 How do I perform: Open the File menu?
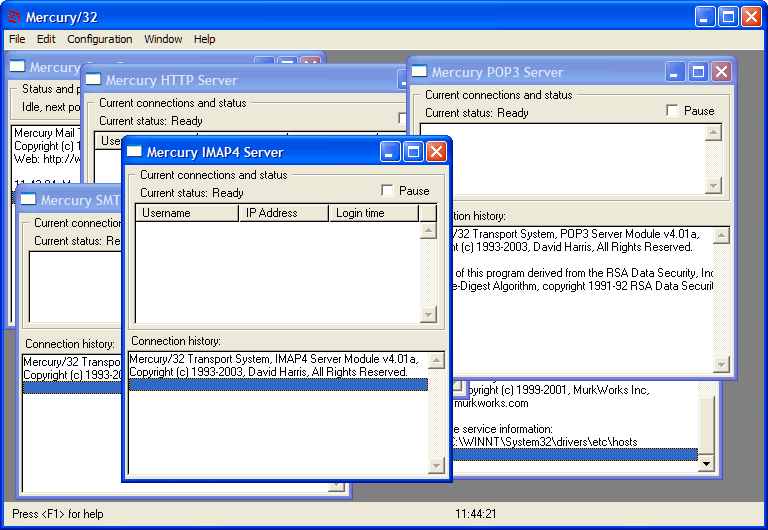click(x=17, y=39)
